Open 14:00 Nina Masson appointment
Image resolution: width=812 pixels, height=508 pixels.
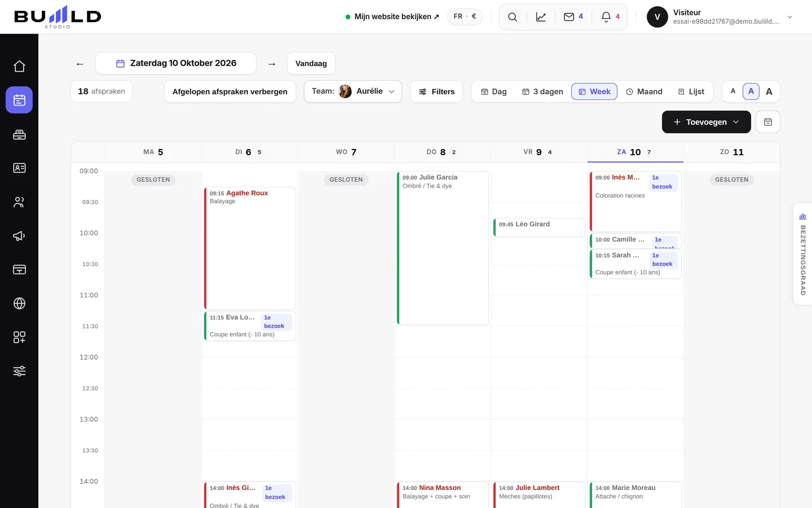(443, 495)
